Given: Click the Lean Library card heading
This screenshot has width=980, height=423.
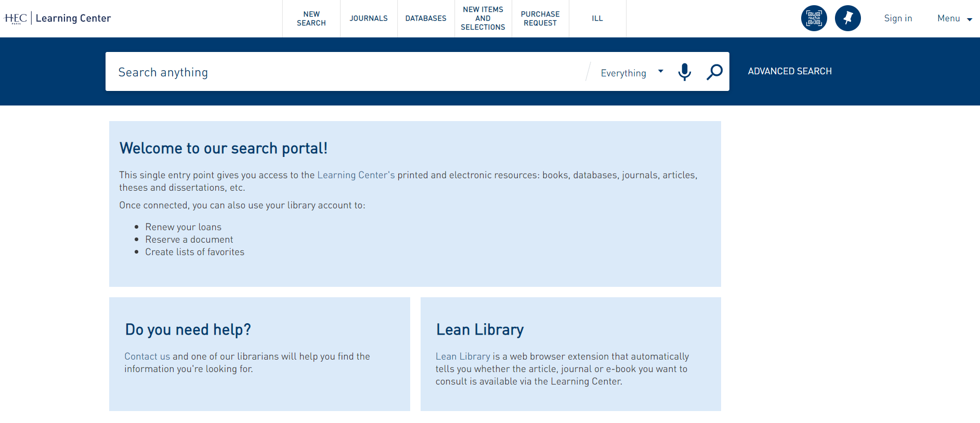Looking at the screenshot, I should 480,329.
